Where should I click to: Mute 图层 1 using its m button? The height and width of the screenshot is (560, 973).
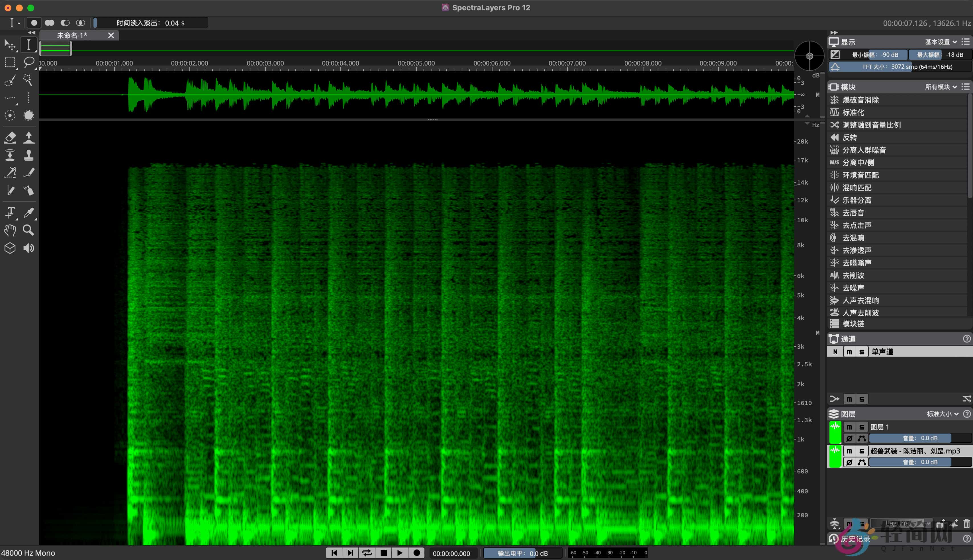point(849,427)
